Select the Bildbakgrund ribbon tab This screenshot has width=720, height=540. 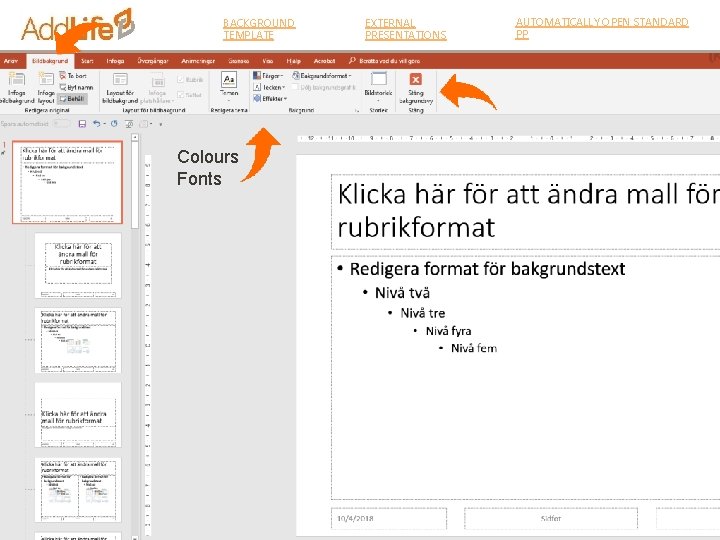50,61
